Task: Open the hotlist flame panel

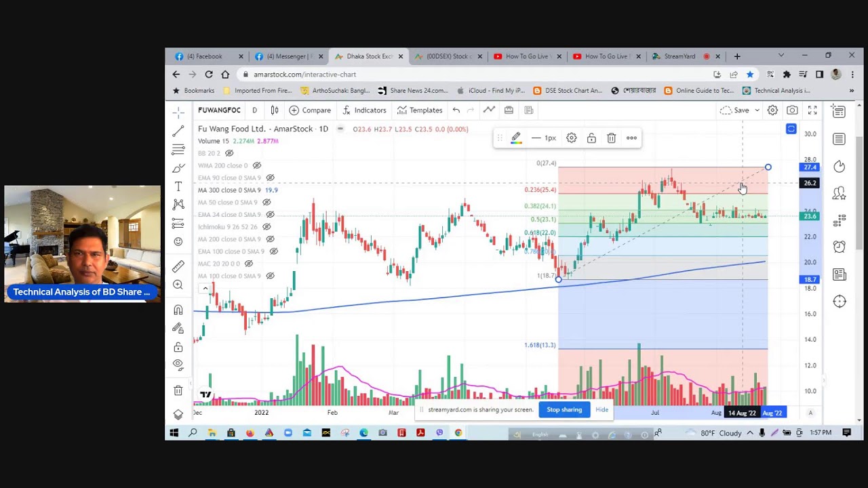Action: (x=840, y=166)
